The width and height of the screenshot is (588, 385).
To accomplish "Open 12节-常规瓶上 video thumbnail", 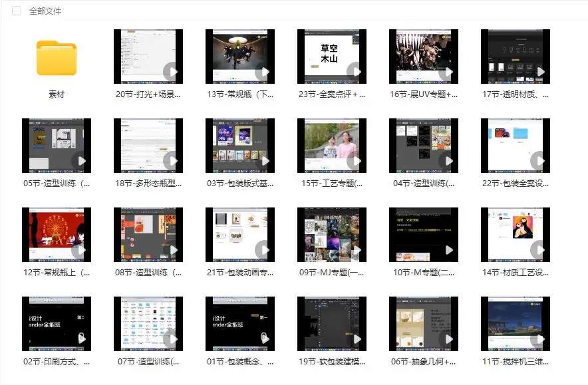I will 56,235.
